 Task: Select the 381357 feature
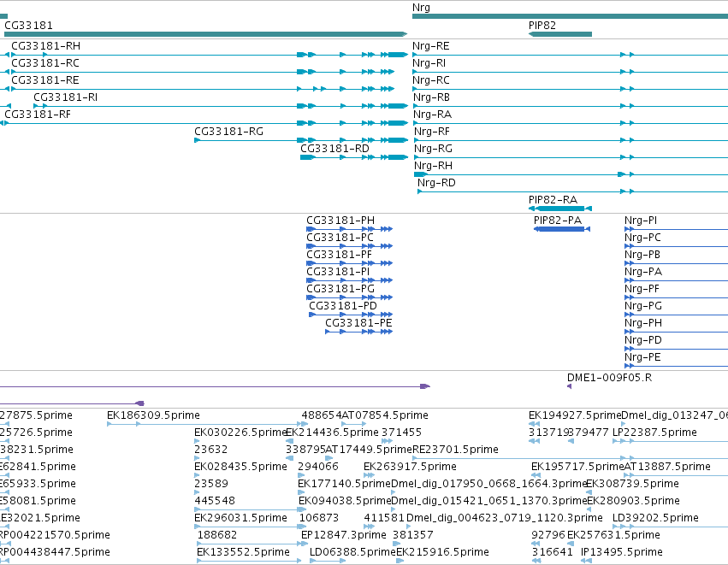click(412, 535)
